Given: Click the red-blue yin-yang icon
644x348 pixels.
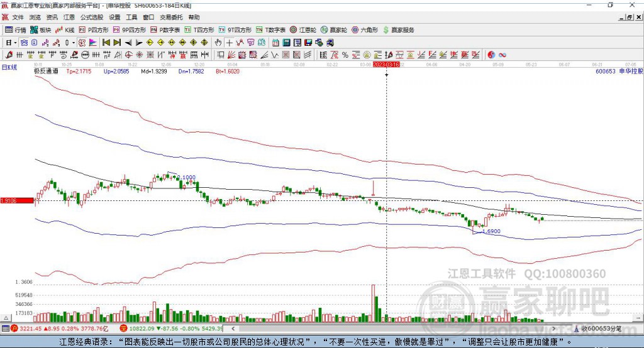Looking at the screenshot, I should pos(491,55).
